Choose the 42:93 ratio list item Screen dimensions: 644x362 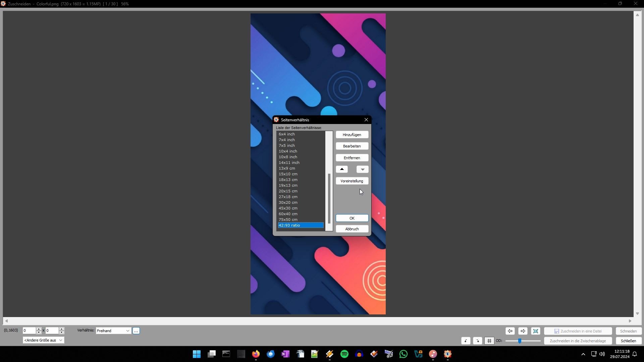click(300, 225)
